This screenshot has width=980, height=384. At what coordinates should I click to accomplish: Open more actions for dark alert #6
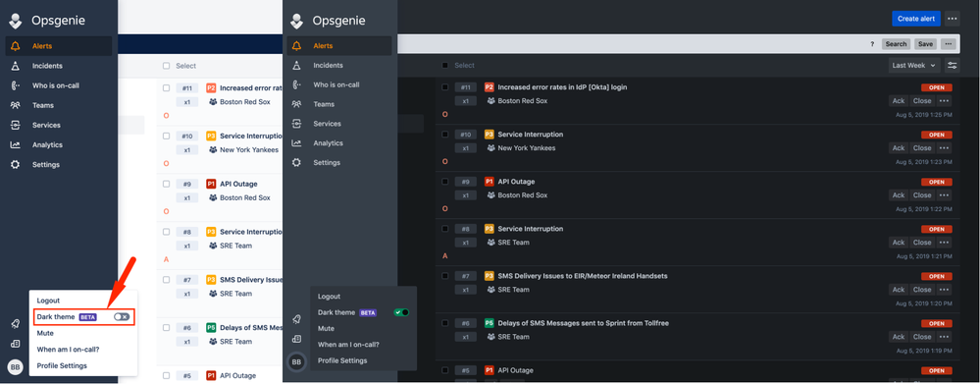pos(945,337)
